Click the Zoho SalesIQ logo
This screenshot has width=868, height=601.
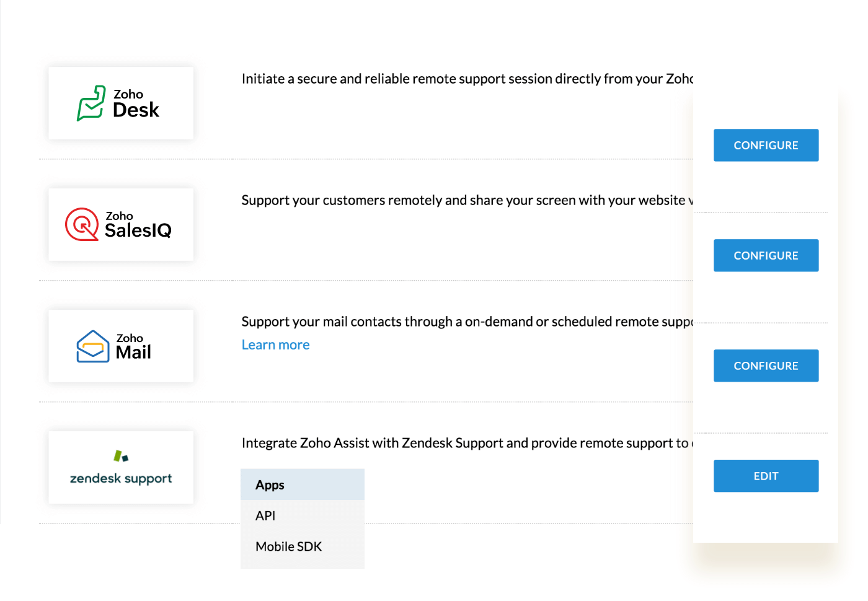coord(121,224)
